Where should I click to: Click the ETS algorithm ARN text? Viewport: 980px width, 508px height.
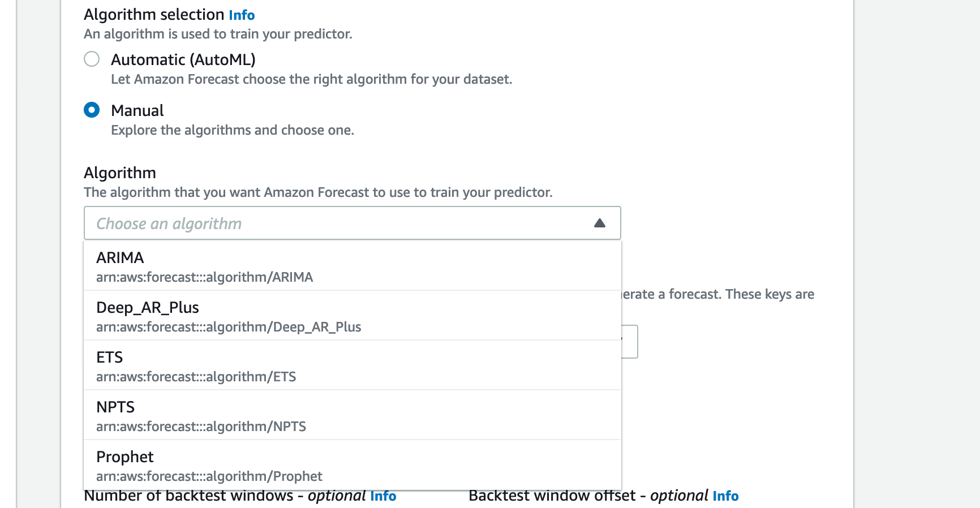coord(196,377)
